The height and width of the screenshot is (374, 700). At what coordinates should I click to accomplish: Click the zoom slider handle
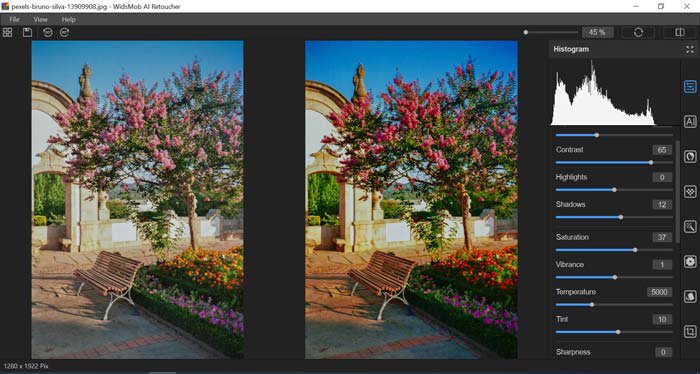[526, 32]
